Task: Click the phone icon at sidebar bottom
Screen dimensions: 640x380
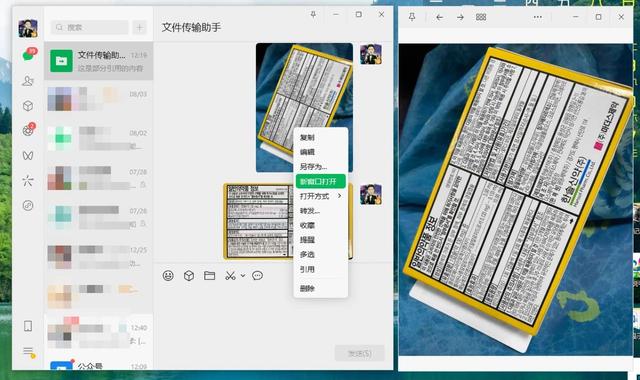Action: click(28, 326)
